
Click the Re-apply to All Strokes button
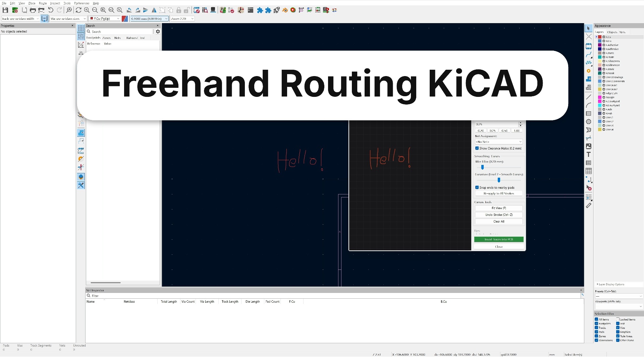499,193
